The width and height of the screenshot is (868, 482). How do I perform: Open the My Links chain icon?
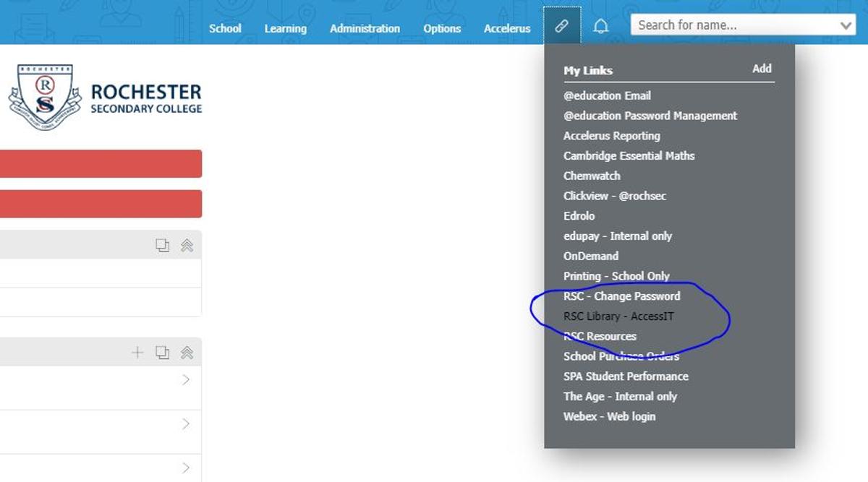pyautogui.click(x=561, y=27)
